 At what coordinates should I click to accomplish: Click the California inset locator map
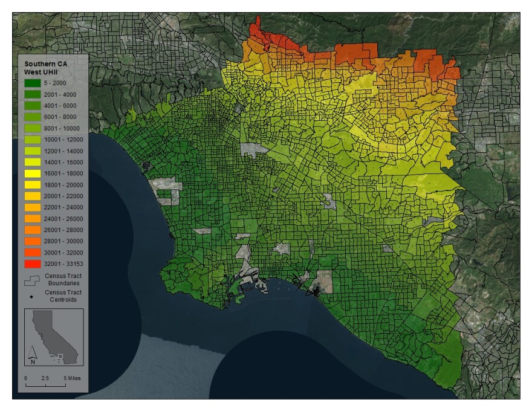pyautogui.click(x=54, y=337)
